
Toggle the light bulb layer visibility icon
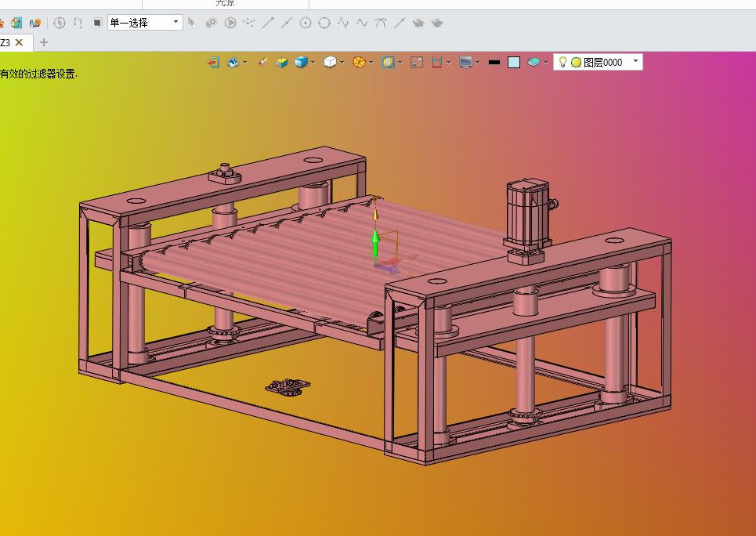coord(562,62)
